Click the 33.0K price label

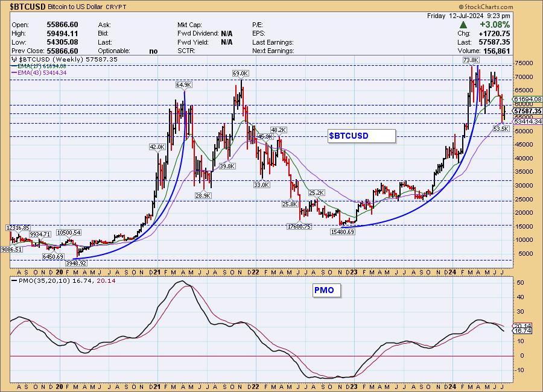261,185
